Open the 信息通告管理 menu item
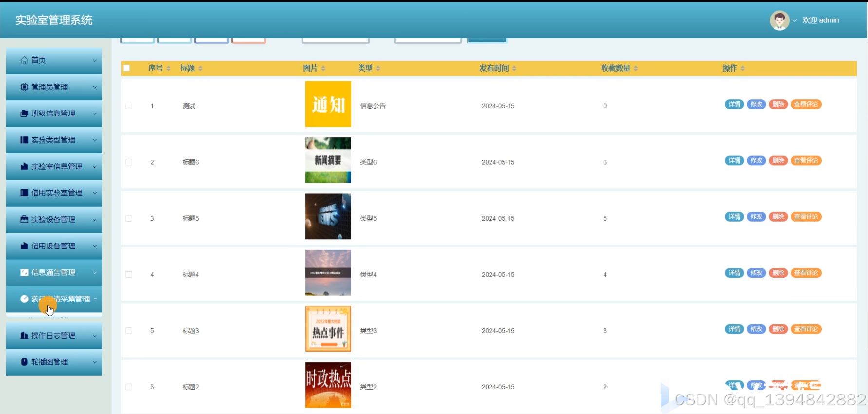This screenshot has height=414, width=868. [54, 272]
